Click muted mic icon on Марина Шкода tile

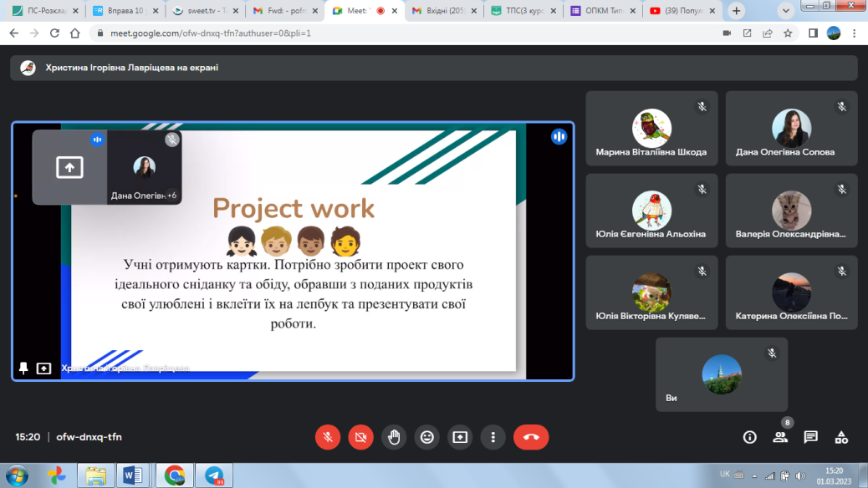(x=702, y=107)
